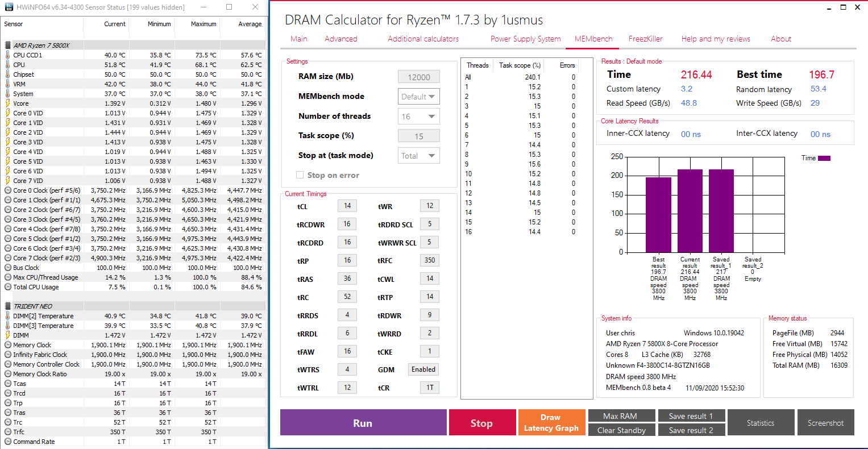Click lightning icon beside Core 0 VID
Image resolution: width=868 pixels, height=449 pixels.
[8, 113]
